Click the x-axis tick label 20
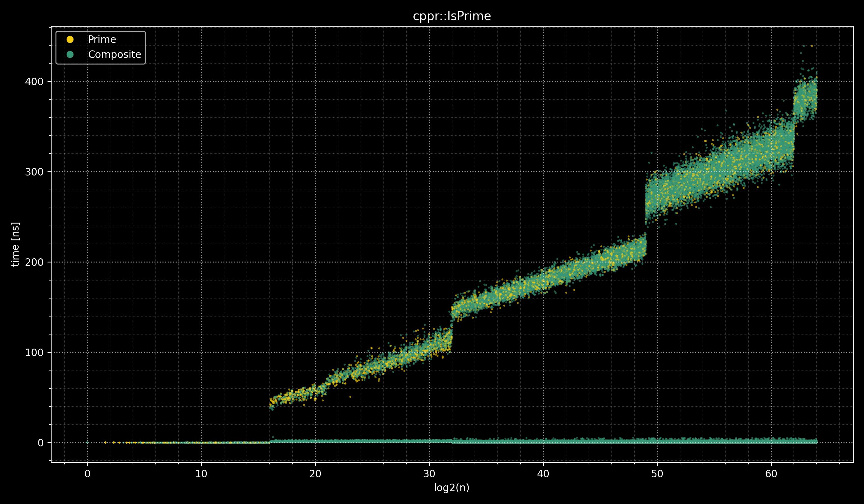 tap(315, 473)
